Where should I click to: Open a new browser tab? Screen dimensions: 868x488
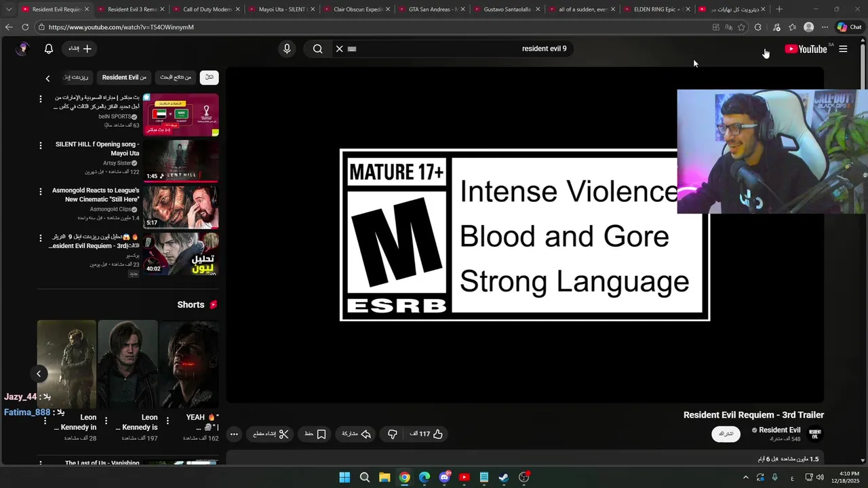[x=779, y=9]
